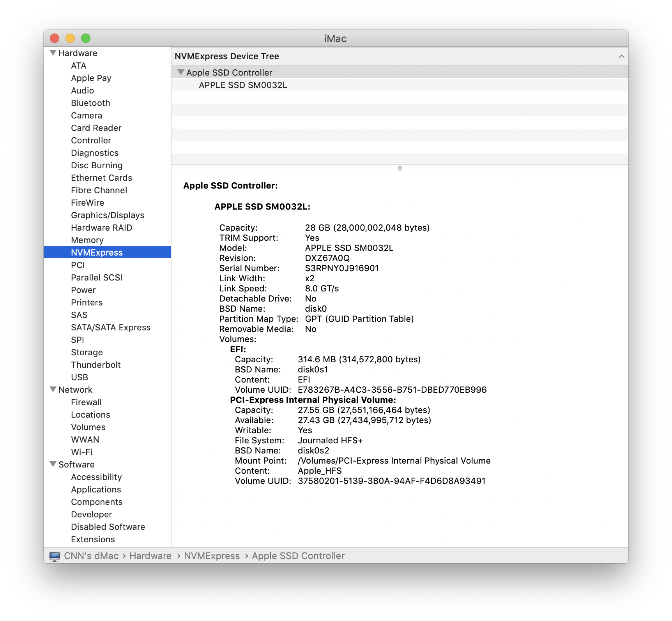Select Disc Burning in sidebar
Screen dimensions: 672x621
pos(97,165)
